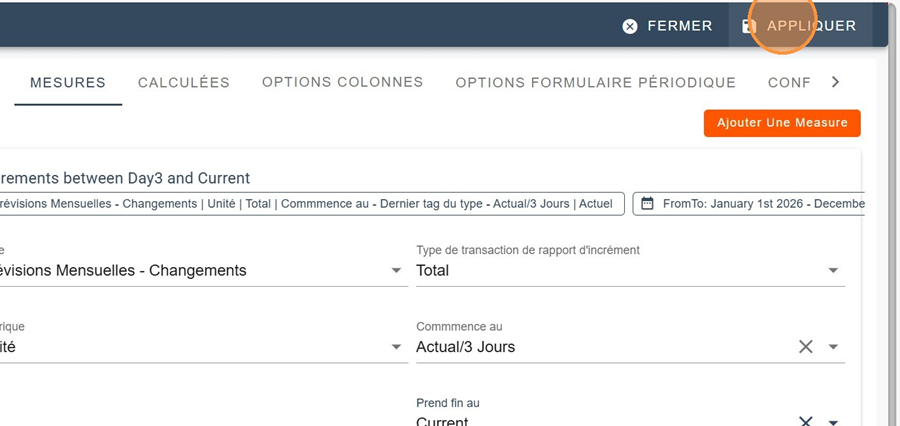Go to OPTIONS FORMULAIRE PÉRIODIQUE tab
The width and height of the screenshot is (900, 426).
(x=595, y=83)
